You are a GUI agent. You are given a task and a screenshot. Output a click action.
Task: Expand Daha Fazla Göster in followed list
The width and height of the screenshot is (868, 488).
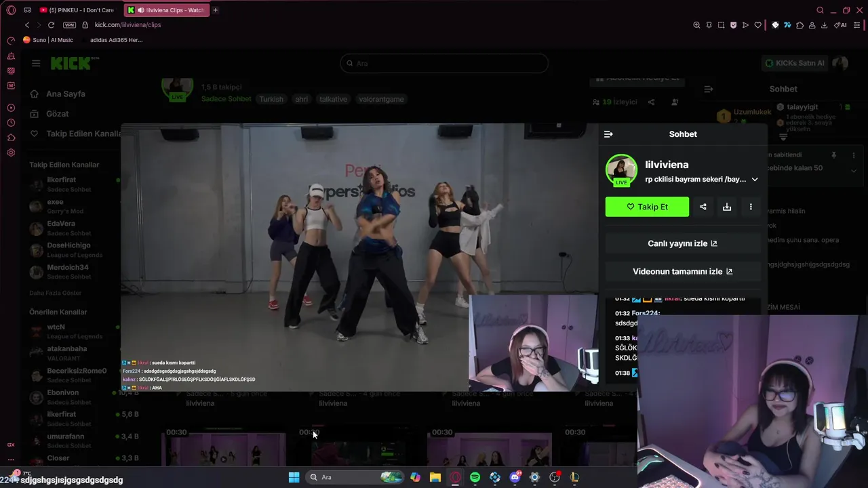(55, 293)
